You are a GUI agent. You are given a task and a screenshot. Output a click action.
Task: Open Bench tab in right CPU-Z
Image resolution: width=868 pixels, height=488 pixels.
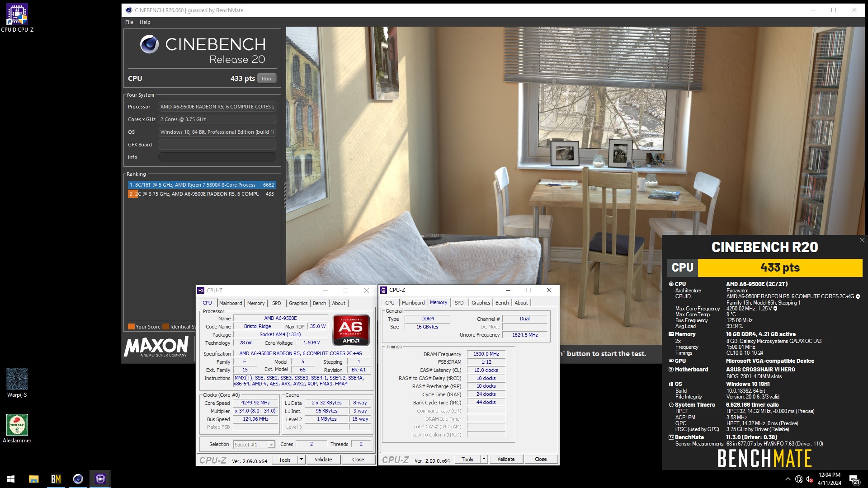click(x=502, y=303)
